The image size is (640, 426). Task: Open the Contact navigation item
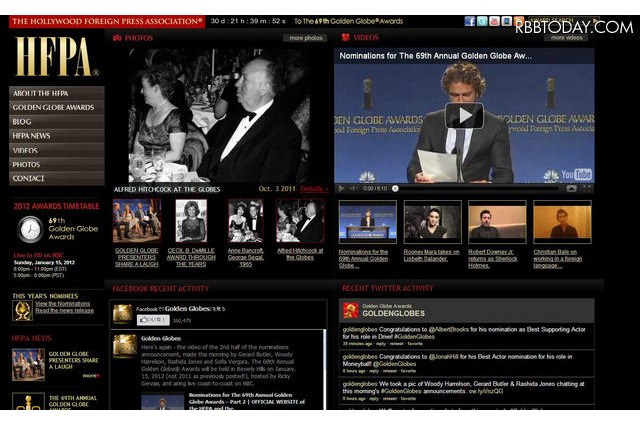coord(57,178)
